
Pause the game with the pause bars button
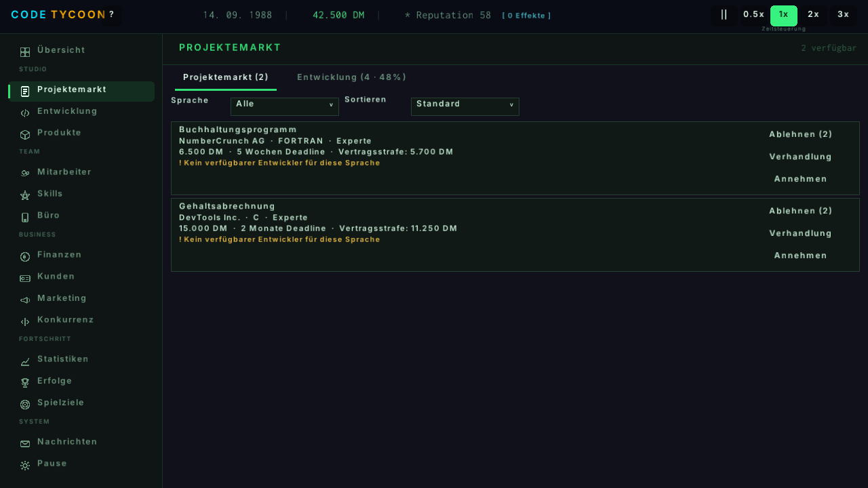coord(724,15)
